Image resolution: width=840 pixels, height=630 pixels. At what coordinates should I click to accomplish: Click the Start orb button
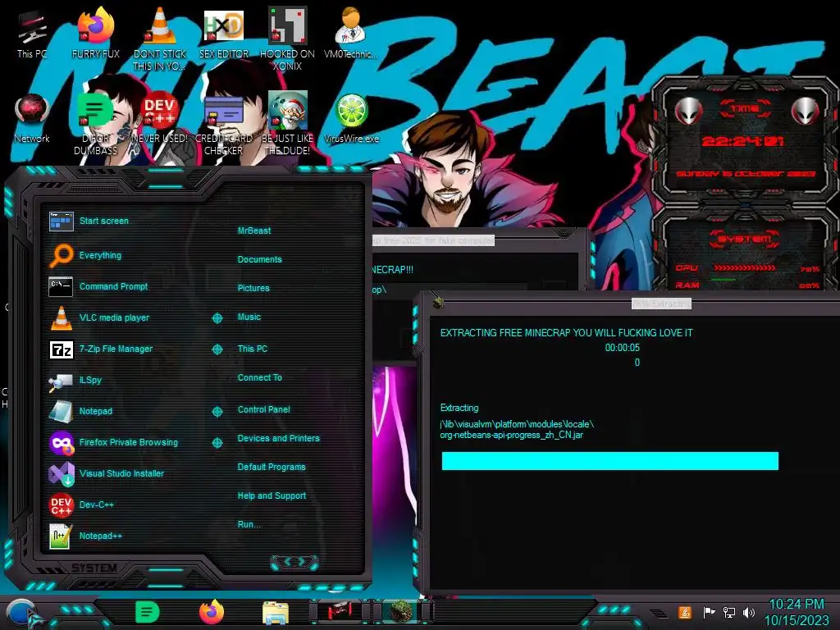tap(24, 614)
